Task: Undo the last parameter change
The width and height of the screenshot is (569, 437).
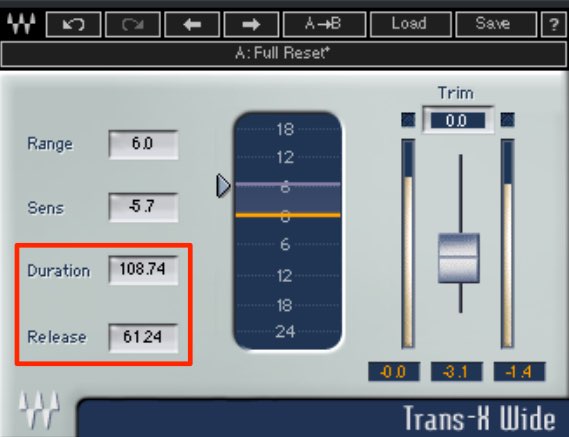Action: (74, 24)
